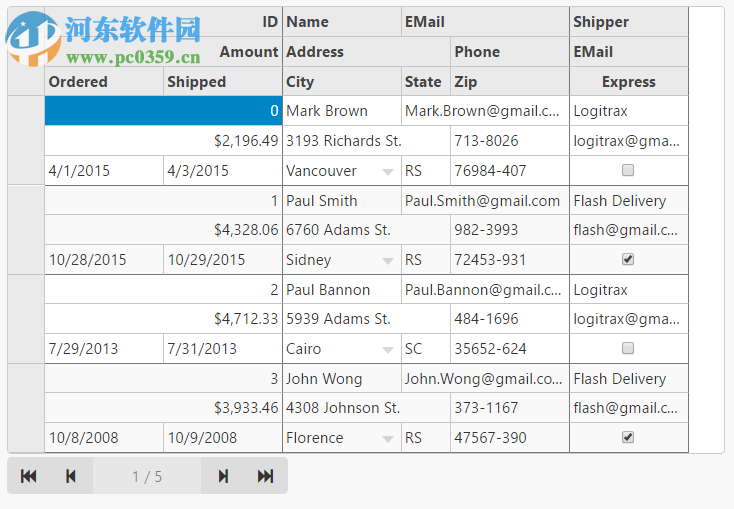Select the 3193 Richards St. address cell
Screen dimensions: 734x509
point(367,140)
